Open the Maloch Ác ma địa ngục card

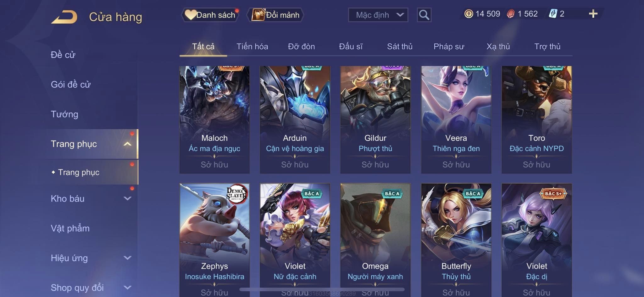[x=214, y=120]
